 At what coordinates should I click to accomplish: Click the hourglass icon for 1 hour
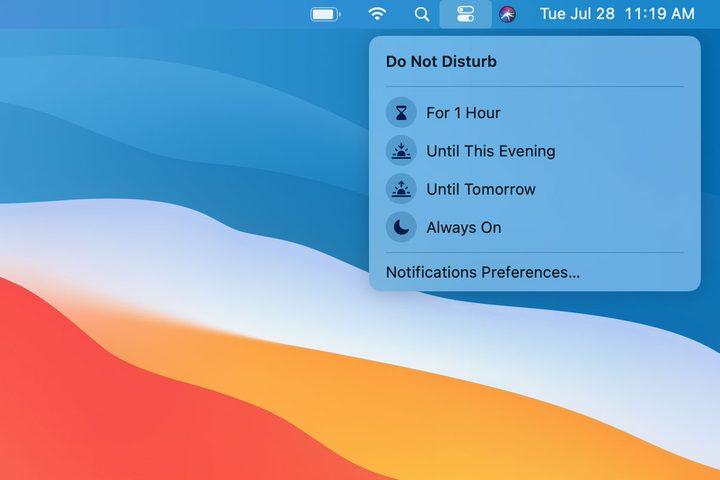coord(401,113)
